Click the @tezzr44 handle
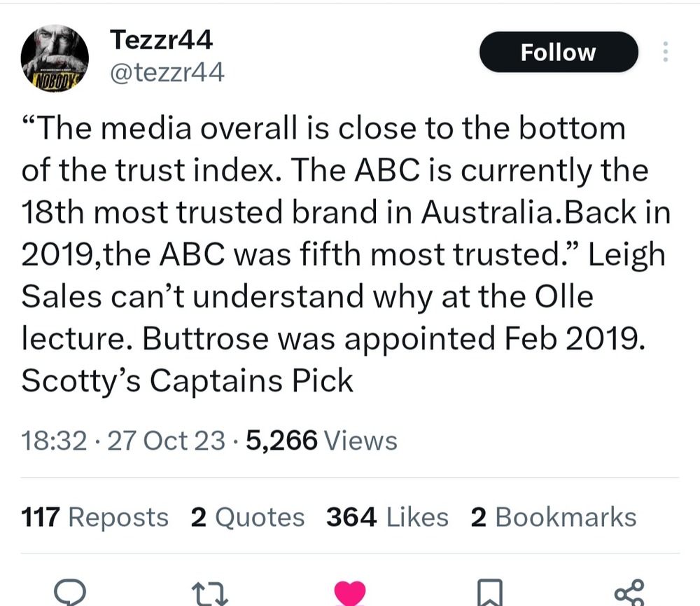This screenshot has width=700, height=606. coord(167,71)
